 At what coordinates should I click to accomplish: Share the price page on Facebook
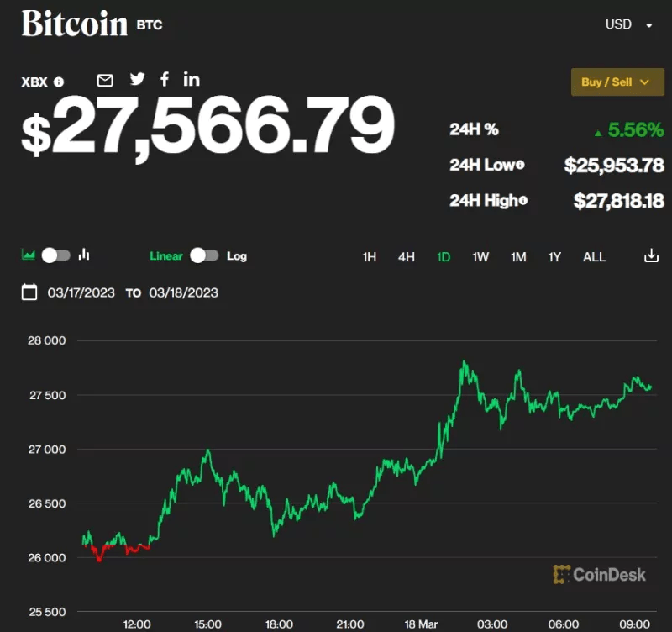tap(165, 79)
